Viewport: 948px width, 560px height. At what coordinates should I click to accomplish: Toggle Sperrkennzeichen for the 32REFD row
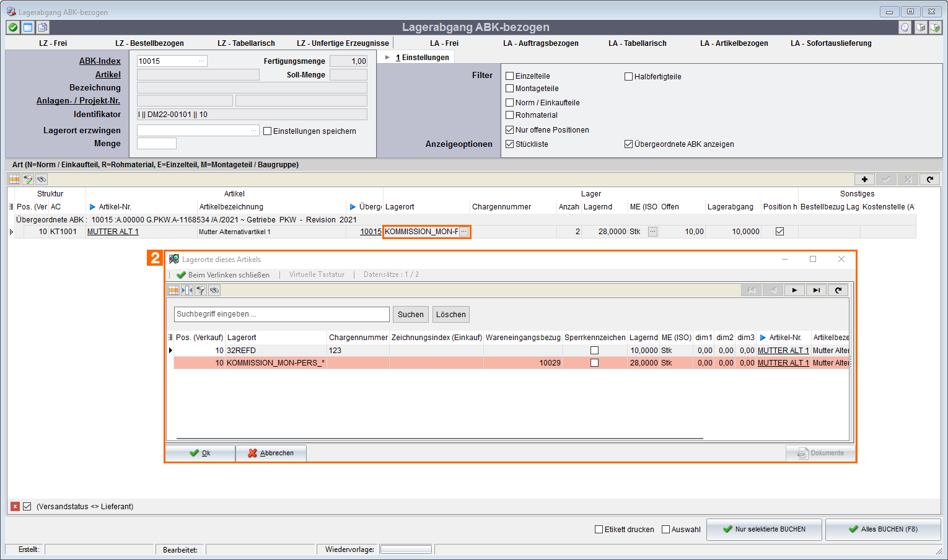click(x=595, y=351)
